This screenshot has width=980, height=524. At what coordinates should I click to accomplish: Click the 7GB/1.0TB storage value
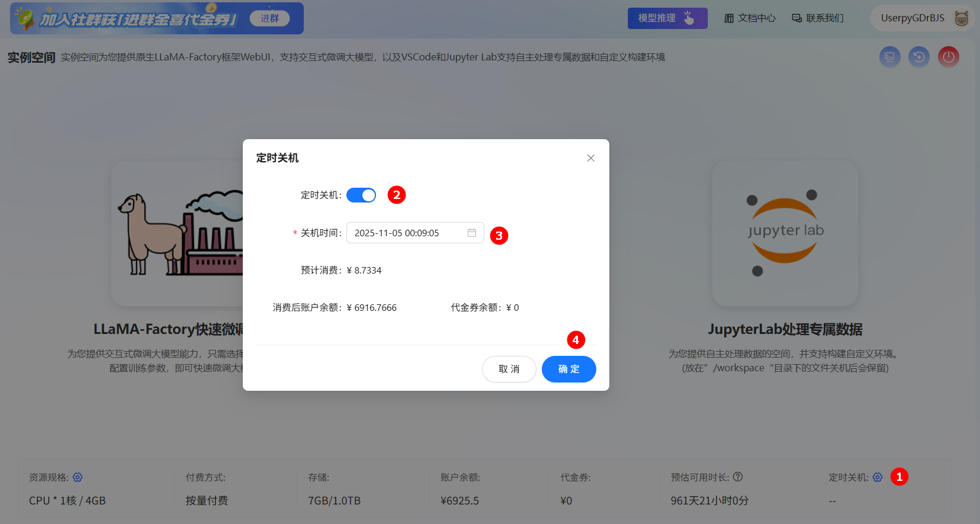point(335,501)
